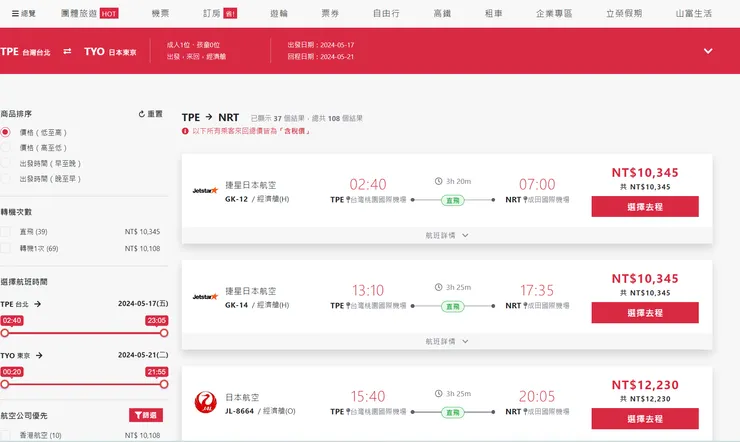The width and height of the screenshot is (740, 442).
Task: Click NRT airport pin icon on GK-12 row
Action: pos(525,200)
